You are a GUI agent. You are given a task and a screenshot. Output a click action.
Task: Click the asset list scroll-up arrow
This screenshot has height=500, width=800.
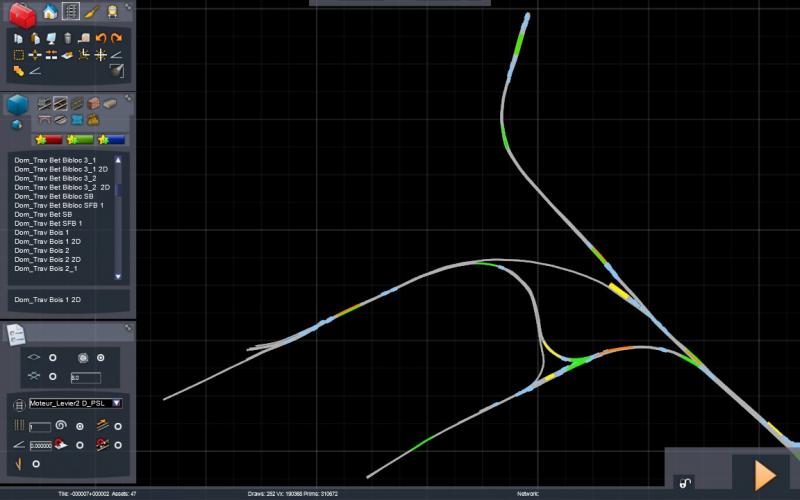118,160
